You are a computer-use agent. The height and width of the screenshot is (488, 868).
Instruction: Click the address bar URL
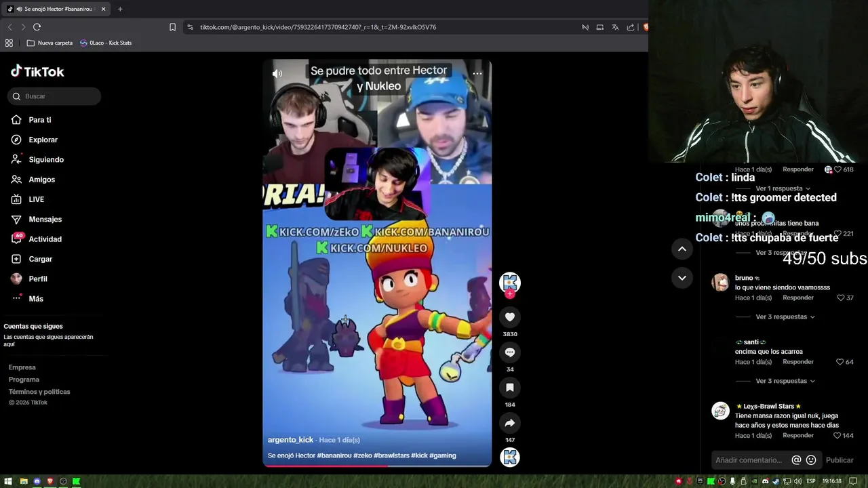[x=318, y=27]
